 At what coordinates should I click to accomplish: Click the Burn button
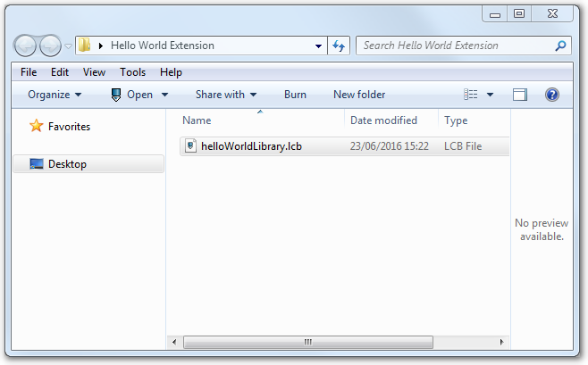point(295,95)
